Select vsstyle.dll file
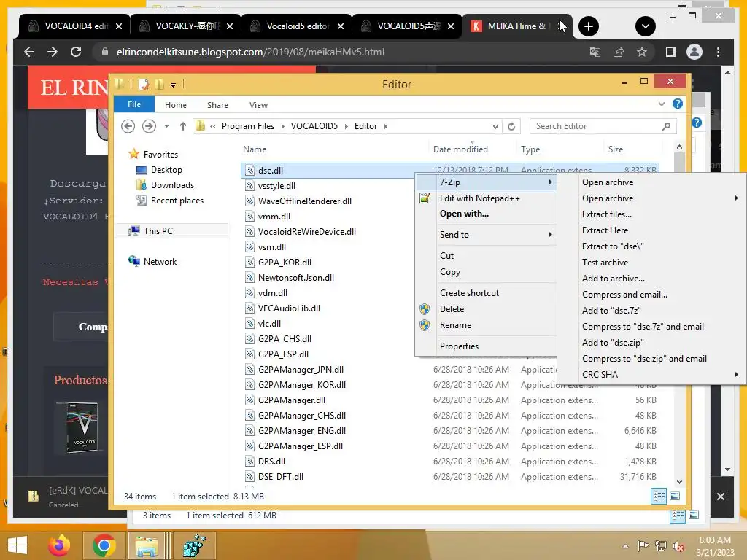This screenshot has height=560, width=747. 276,186
